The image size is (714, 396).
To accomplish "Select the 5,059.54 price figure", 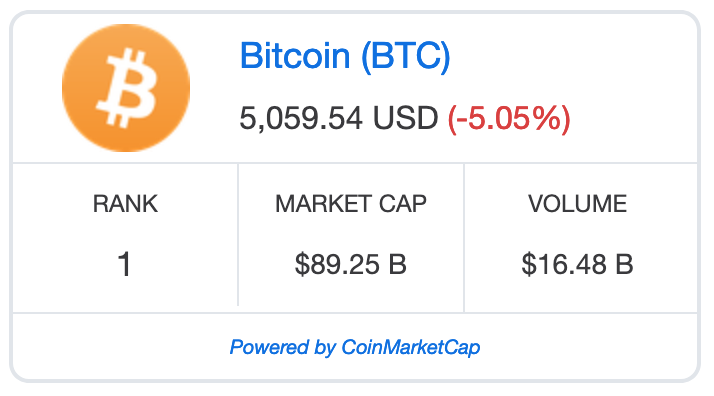I will 301,118.
